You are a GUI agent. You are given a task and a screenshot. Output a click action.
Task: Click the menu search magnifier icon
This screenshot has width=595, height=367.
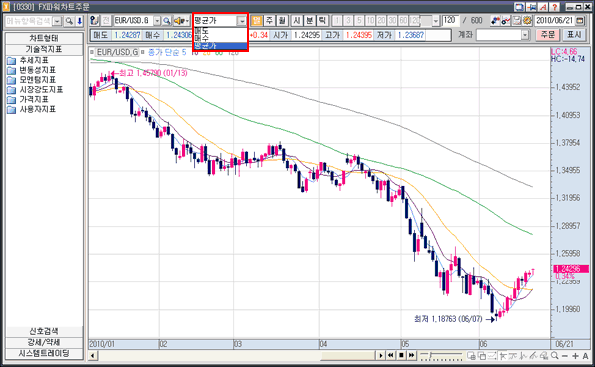[x=69, y=21]
